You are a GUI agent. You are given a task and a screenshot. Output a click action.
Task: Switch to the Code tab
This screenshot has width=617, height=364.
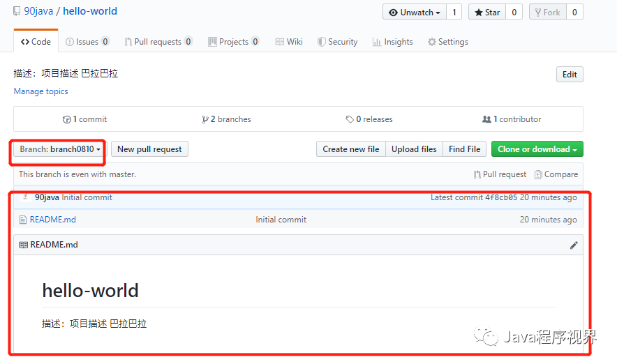click(x=36, y=42)
